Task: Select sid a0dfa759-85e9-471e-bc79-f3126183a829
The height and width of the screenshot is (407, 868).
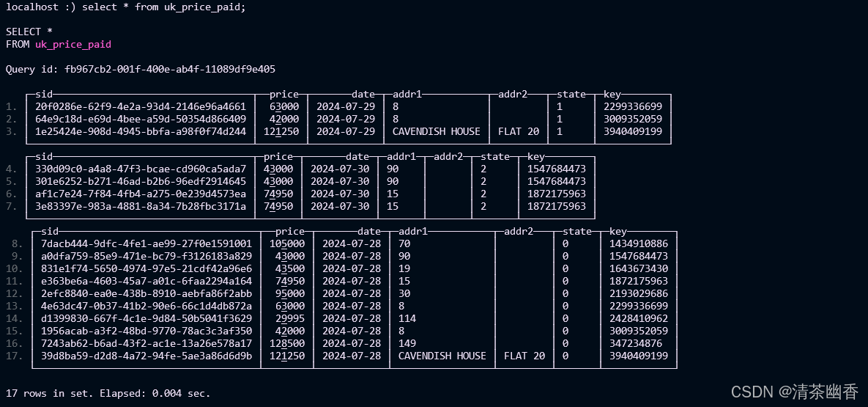Action: click(x=146, y=256)
